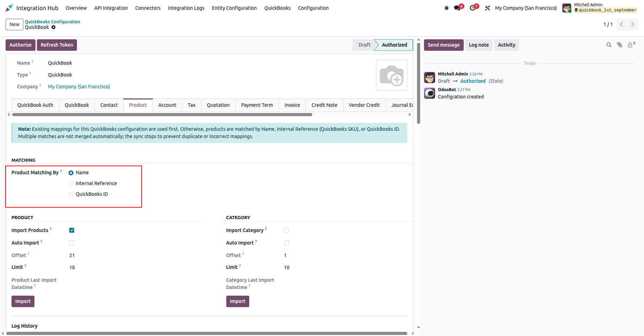Viewport: 644px width, 336px height.
Task: Go to the next record arrow
Action: 633,24
